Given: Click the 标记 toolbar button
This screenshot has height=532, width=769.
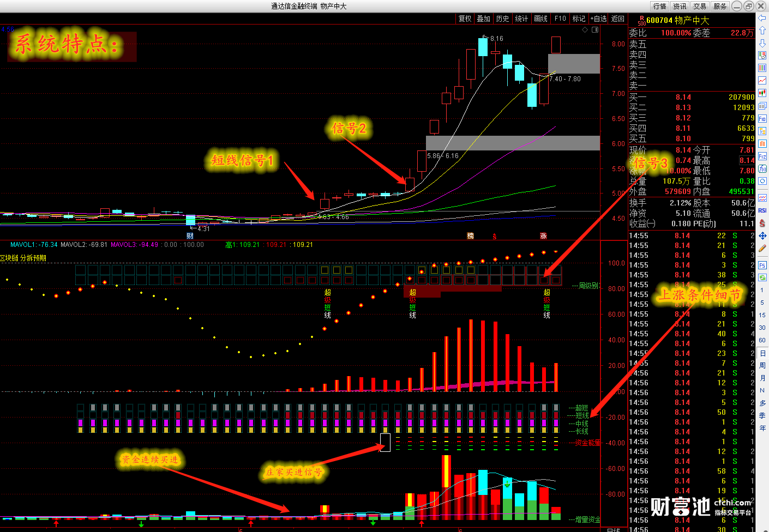Looking at the screenshot, I should (x=579, y=19).
